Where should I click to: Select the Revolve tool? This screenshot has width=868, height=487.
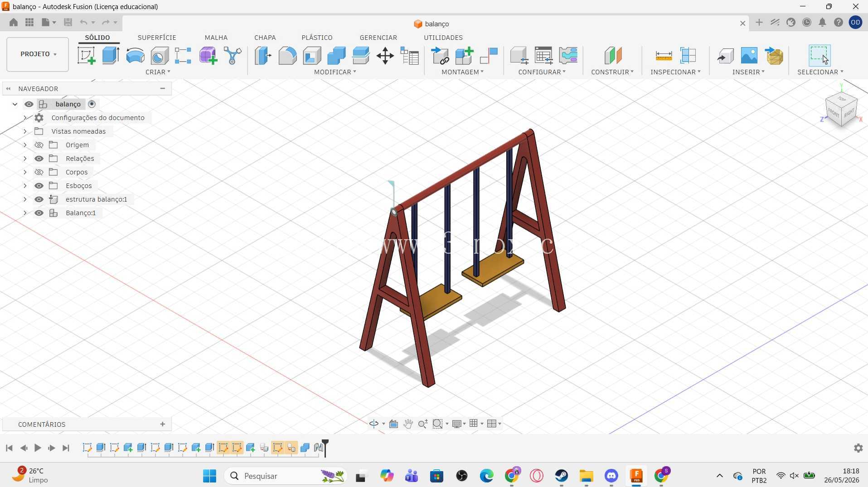pos(135,56)
